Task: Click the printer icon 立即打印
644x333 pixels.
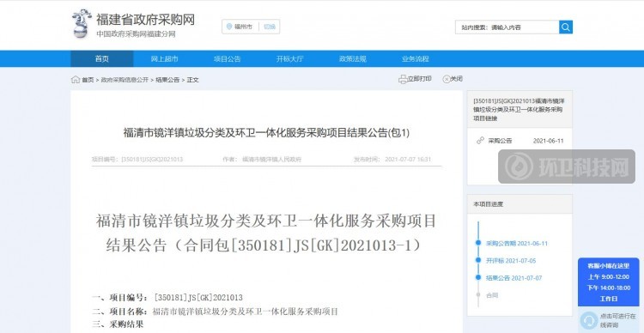Action: click(403, 79)
